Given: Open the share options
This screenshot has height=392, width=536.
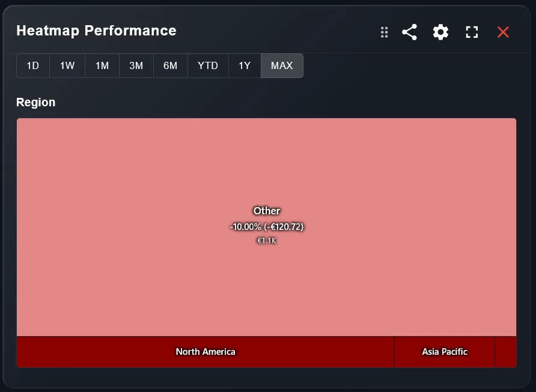Looking at the screenshot, I should tap(409, 32).
